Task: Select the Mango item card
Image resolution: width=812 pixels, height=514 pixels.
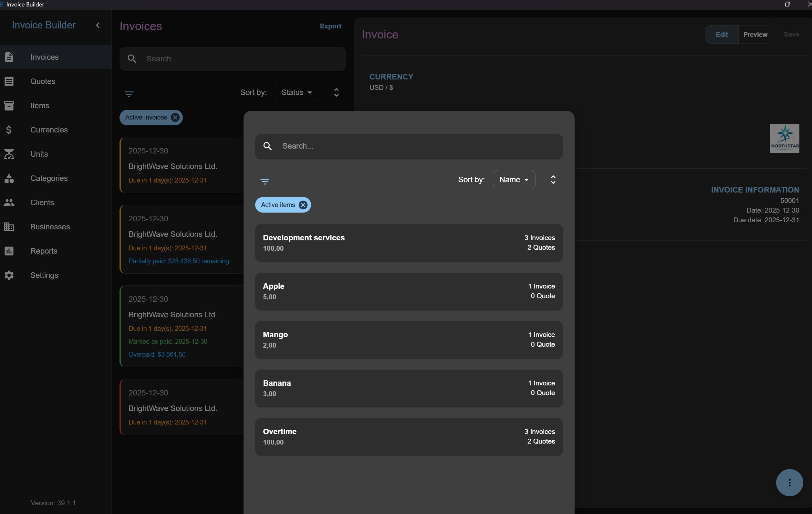Action: pos(409,340)
